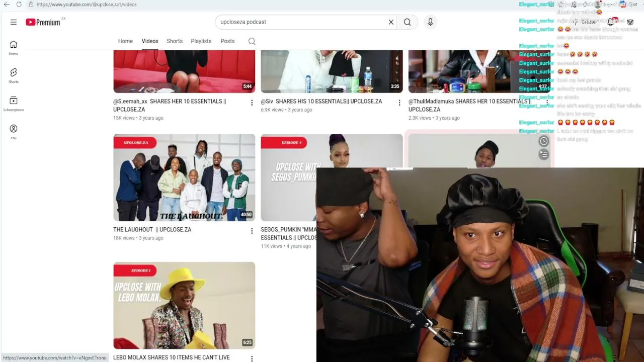Click the browser address bar URL
The image size is (644, 362).
[x=87, y=5]
